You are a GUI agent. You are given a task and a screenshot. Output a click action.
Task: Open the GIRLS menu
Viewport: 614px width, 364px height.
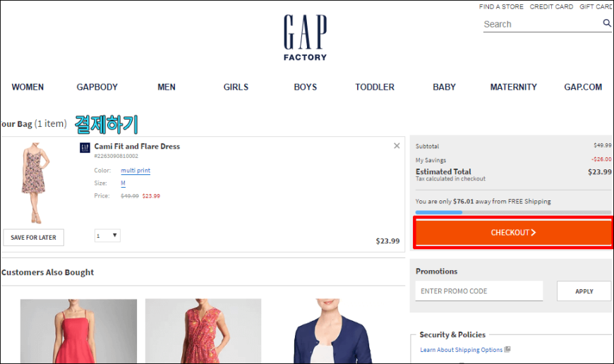tap(236, 87)
